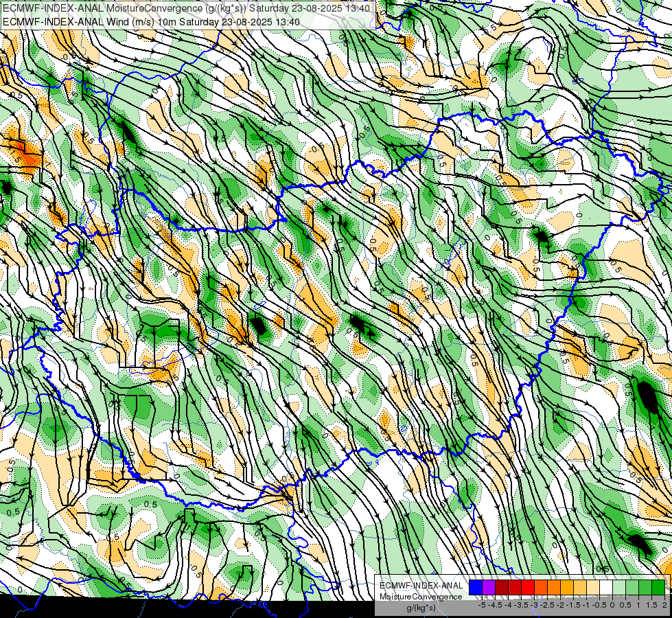672x618 pixels.
Task: Click the Wind 10m title line
Action: [x=151, y=22]
